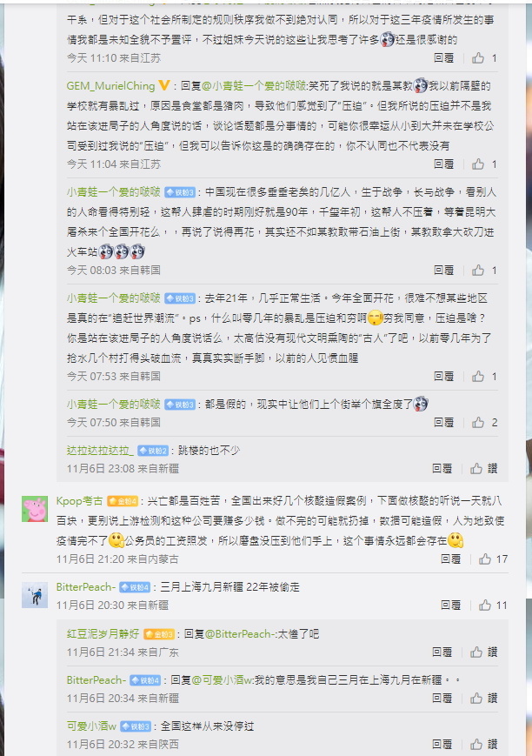The width and height of the screenshot is (532, 756).
Task: Visit Kpop考古's username link
Action: (x=79, y=501)
